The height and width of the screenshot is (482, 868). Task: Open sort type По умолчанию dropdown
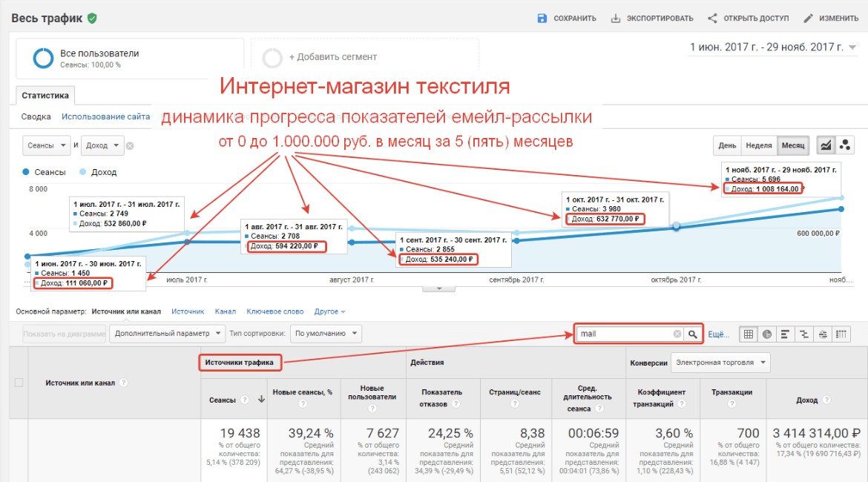coord(326,334)
